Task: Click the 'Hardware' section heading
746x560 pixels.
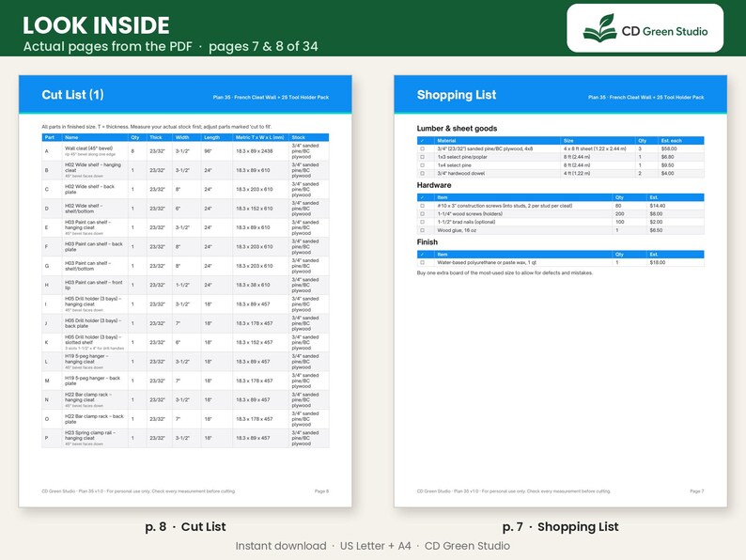Action: 434,185
